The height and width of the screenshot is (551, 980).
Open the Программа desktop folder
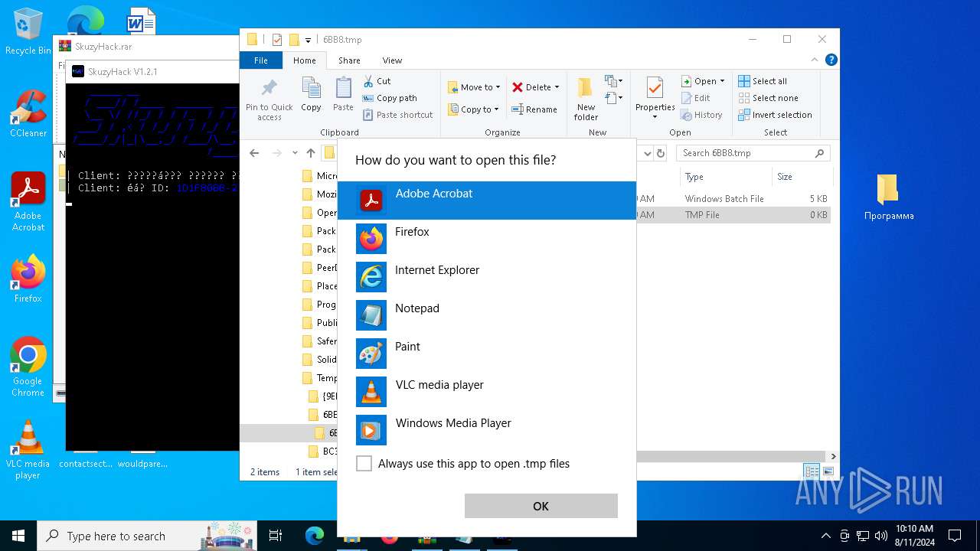click(888, 197)
